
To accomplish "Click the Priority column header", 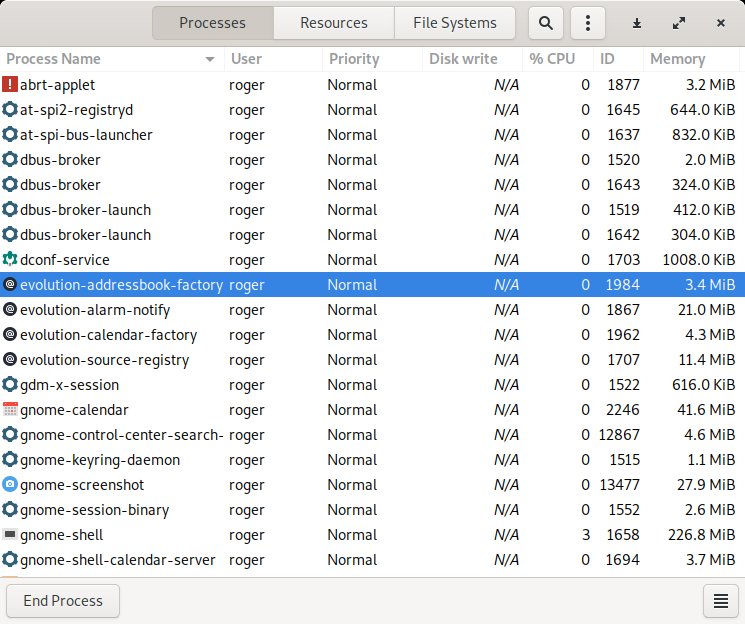I will [354, 59].
